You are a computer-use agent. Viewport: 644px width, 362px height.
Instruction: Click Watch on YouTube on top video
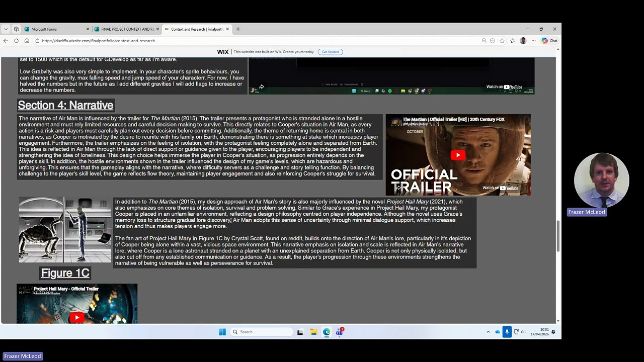(504, 87)
